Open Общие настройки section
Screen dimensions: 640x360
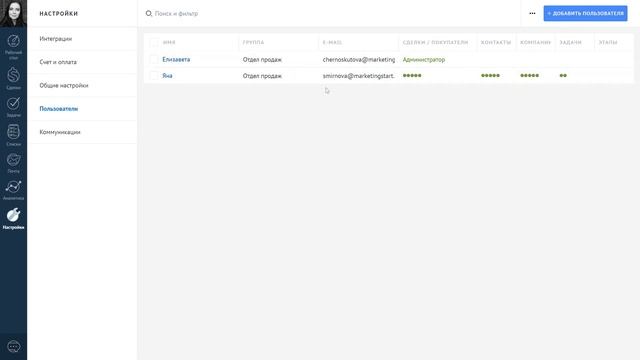click(x=64, y=85)
